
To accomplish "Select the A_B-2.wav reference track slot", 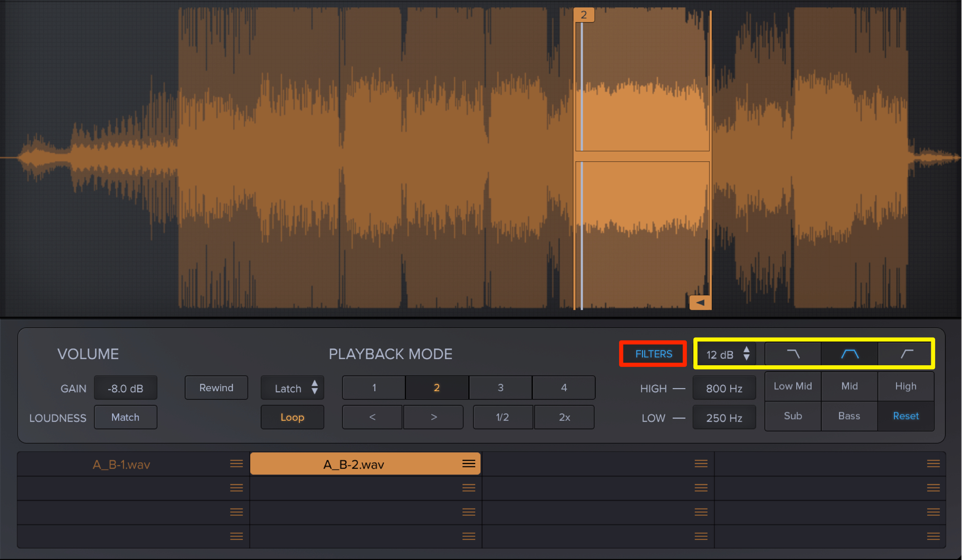I will (x=365, y=464).
